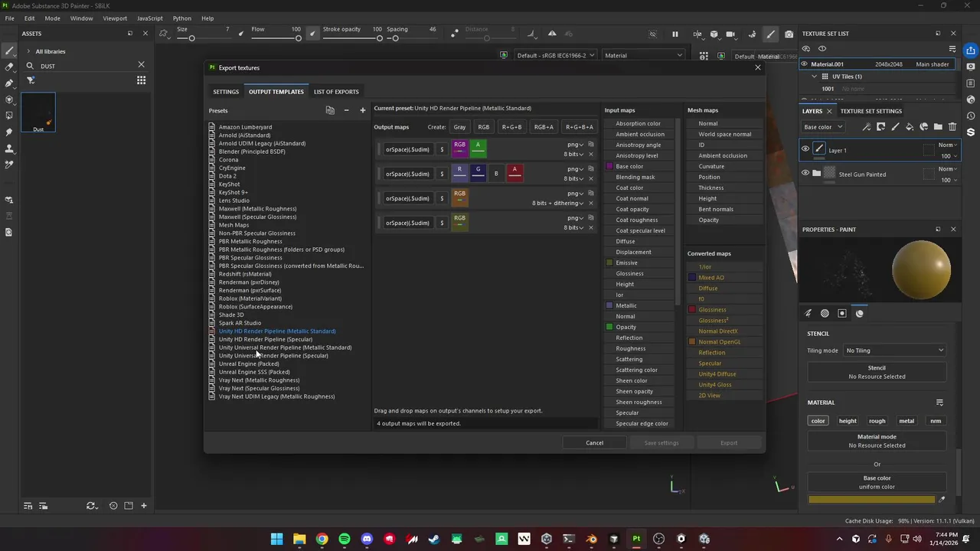The height and width of the screenshot is (551, 980).
Task: Switch to the Settings tab
Action: [x=226, y=92]
